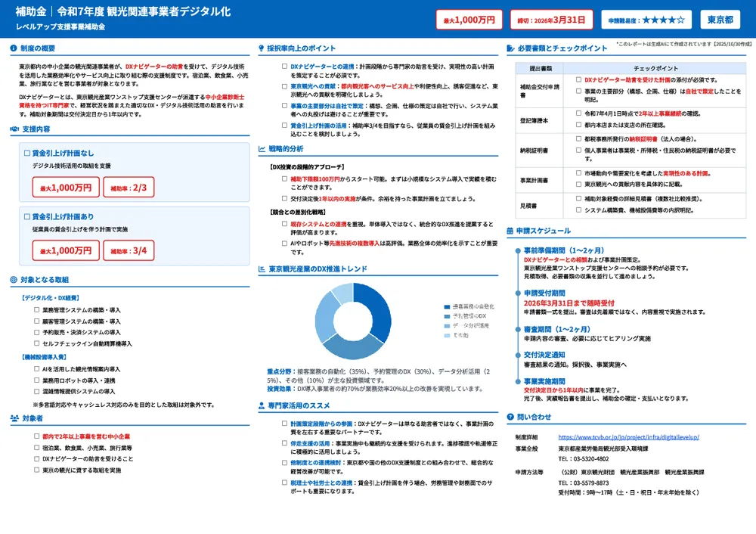Image resolution: width=756 pixels, height=534 pixels.
Task: Click the people icon beside 対象者
Action: [x=14, y=418]
